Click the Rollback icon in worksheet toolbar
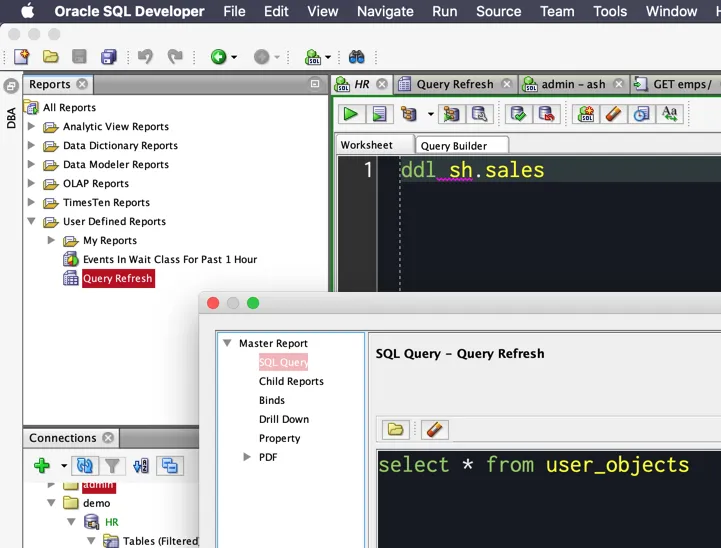 tap(546, 114)
